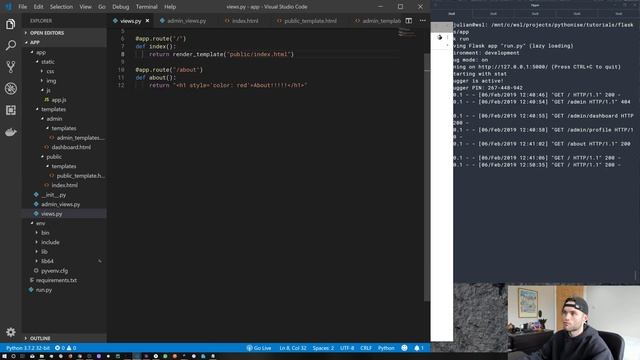Collapse the js folder
This screenshot has height=360, width=640.
tap(64, 90)
